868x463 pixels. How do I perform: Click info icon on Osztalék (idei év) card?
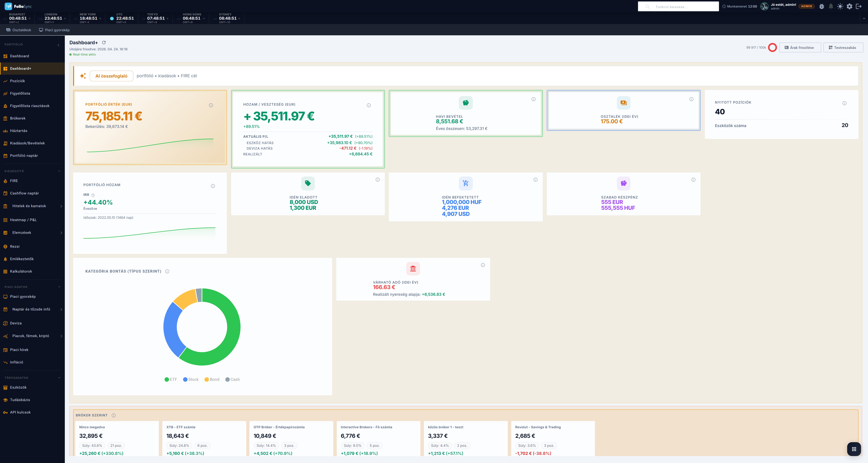(x=692, y=99)
